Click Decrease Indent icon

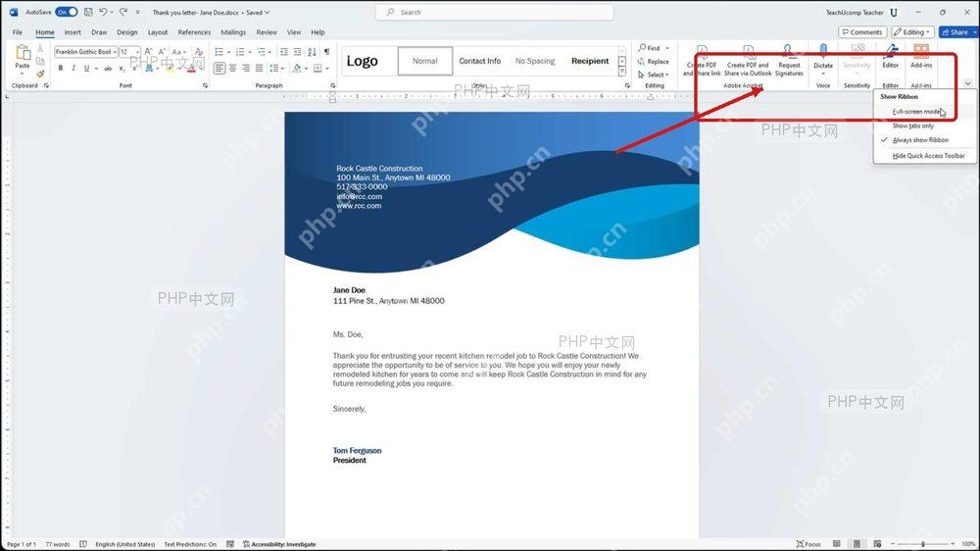pos(284,52)
